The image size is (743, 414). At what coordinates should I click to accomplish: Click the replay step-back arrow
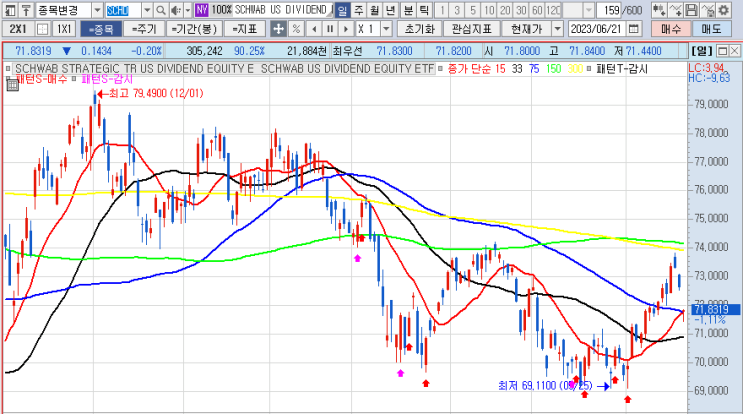click(x=314, y=29)
